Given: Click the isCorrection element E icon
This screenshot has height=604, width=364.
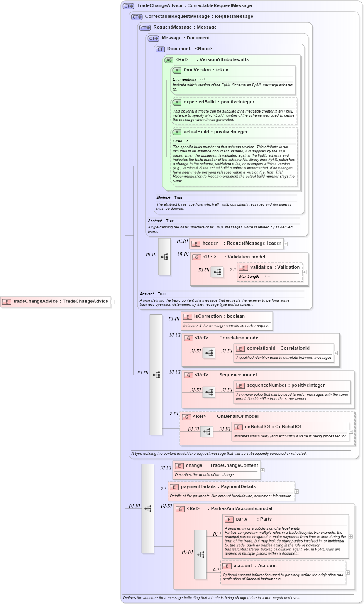Looking at the screenshot, I should [x=188, y=317].
